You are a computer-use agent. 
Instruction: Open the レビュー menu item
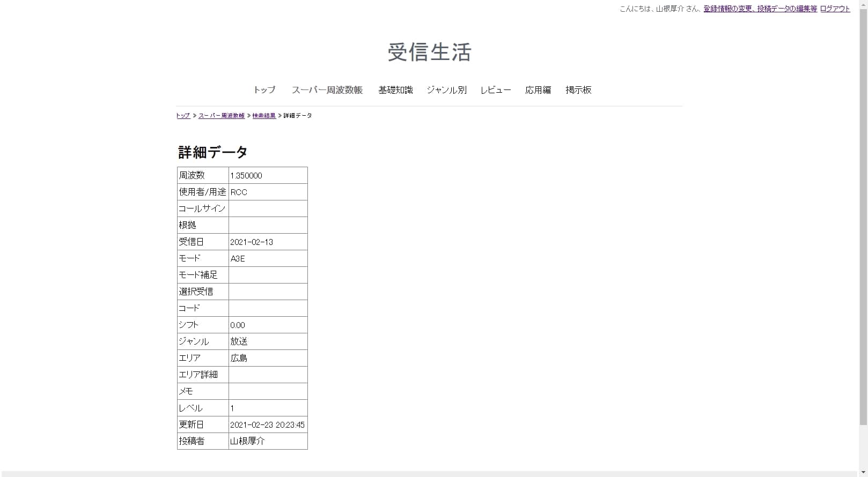pyautogui.click(x=496, y=90)
